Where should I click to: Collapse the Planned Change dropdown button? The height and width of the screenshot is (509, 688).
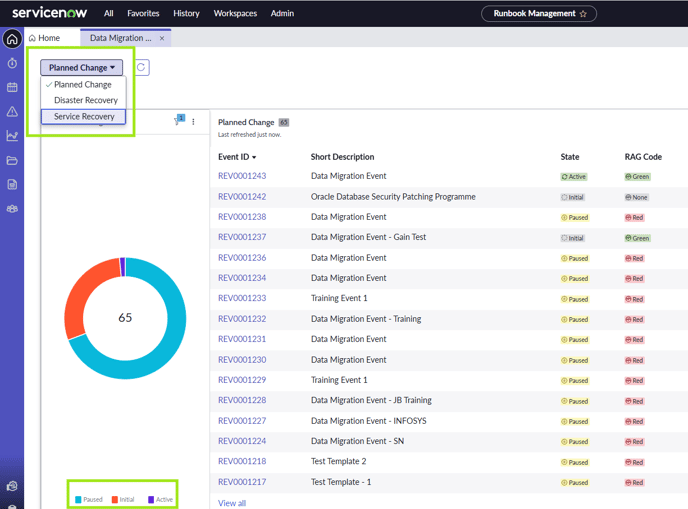coord(82,68)
